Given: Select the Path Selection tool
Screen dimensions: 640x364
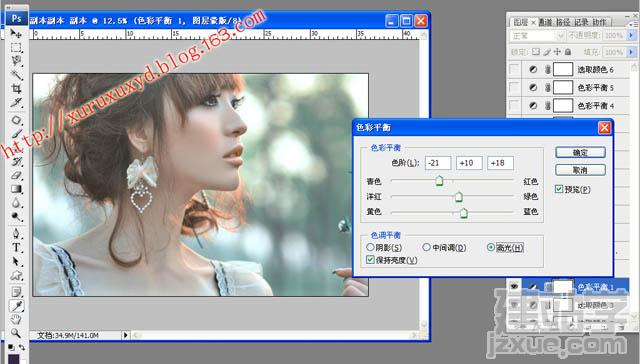Looking at the screenshot, I should 16,261.
